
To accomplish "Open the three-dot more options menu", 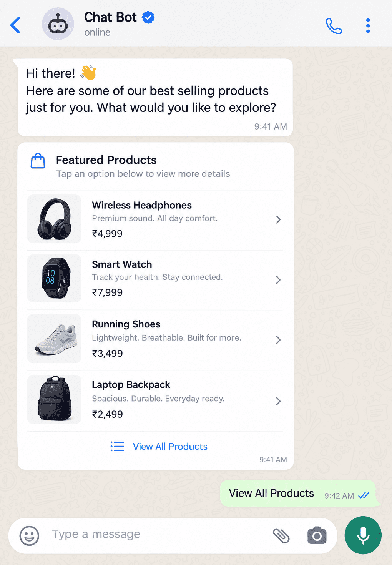I will [368, 26].
